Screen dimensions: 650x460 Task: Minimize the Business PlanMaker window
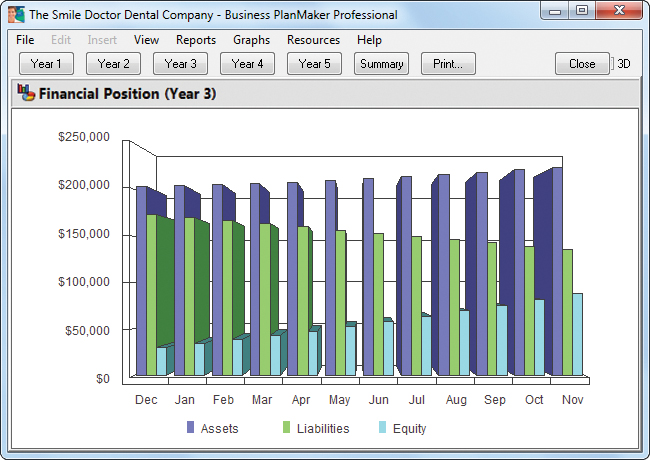click(x=555, y=11)
